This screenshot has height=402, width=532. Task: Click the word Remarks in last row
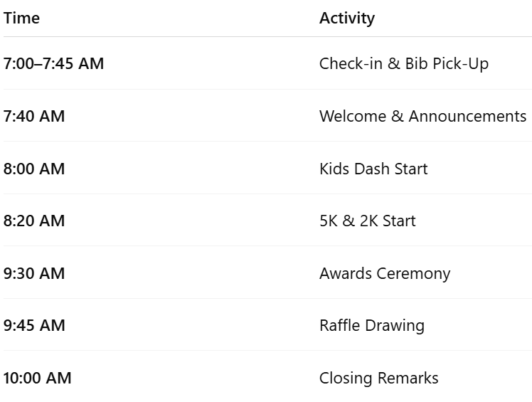tap(408, 378)
